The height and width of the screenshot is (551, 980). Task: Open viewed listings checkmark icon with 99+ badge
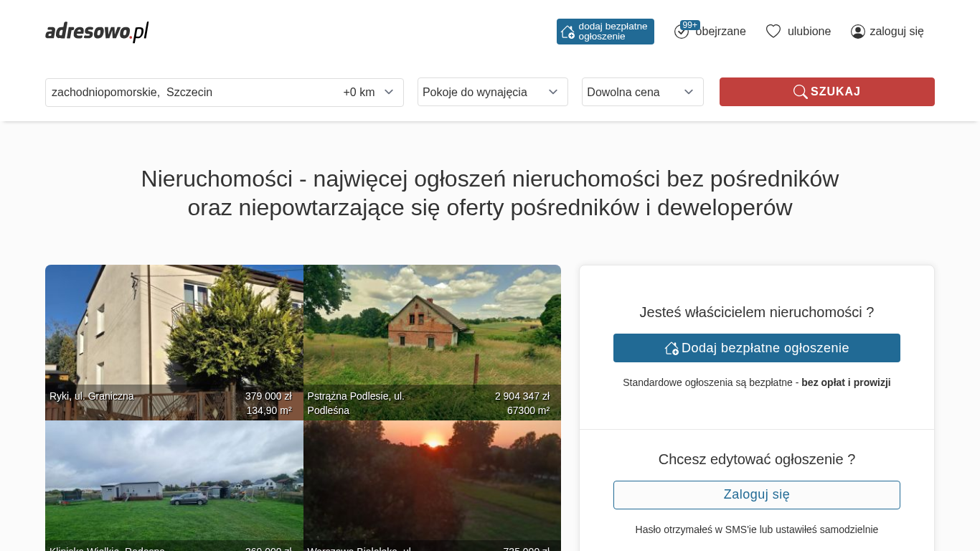tap(682, 32)
